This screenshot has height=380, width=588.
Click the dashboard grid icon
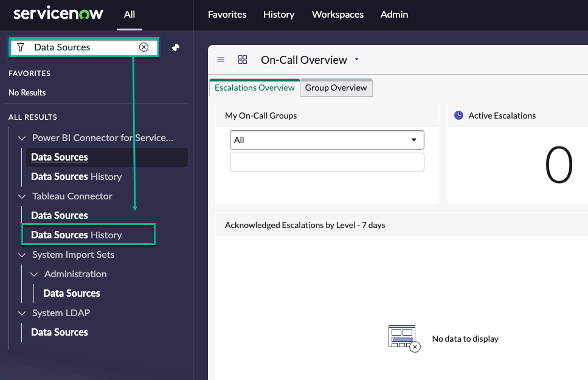(x=243, y=60)
